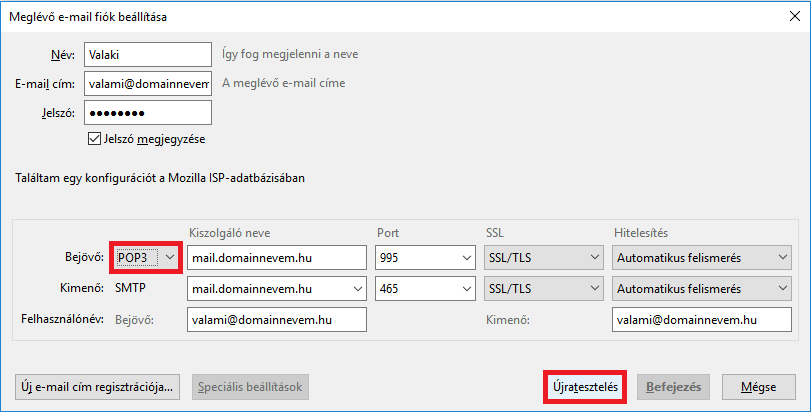Click the Újratesztelés button
Image resolution: width=811 pixels, height=412 pixels.
click(x=585, y=387)
